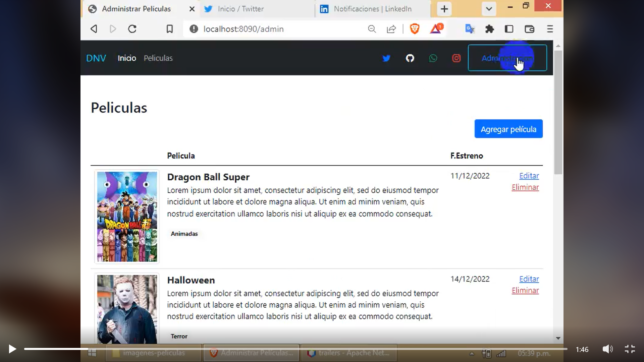644x362 pixels.
Task: Click the Dragon Ball Super poster thumbnail
Action: click(x=127, y=217)
